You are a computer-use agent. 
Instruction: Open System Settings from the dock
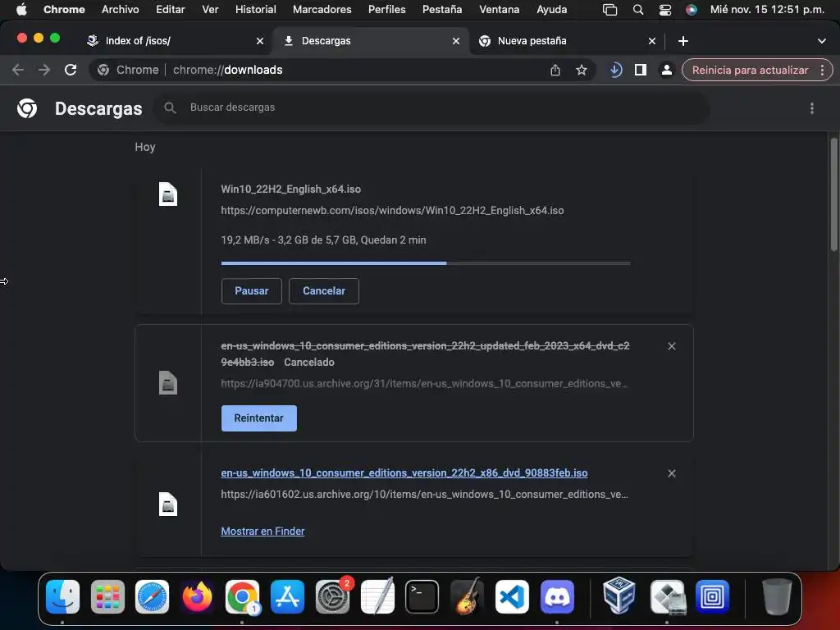[333, 596]
